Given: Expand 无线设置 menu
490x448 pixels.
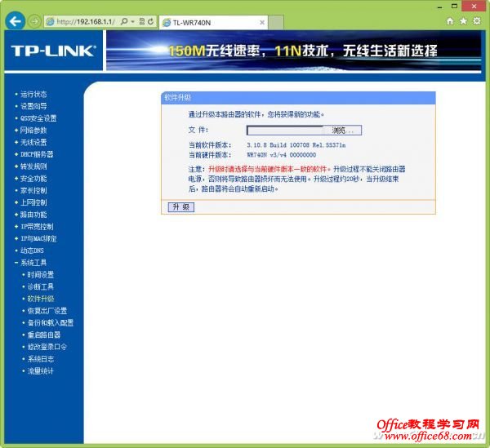Looking at the screenshot, I should [x=33, y=142].
